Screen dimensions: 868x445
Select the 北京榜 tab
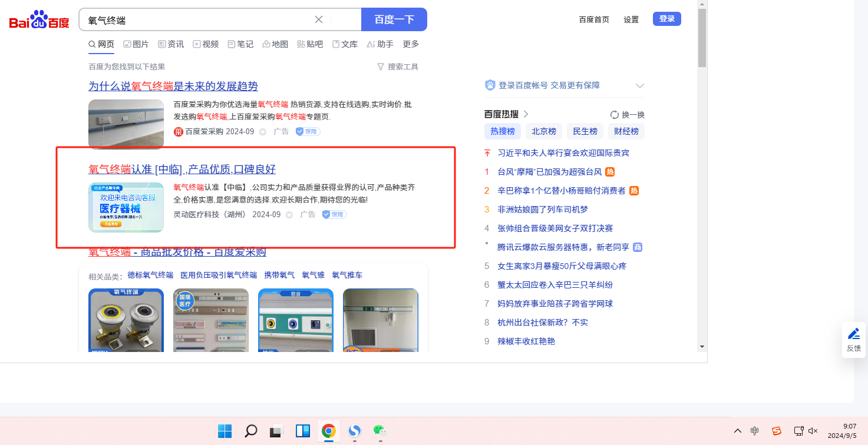point(544,131)
